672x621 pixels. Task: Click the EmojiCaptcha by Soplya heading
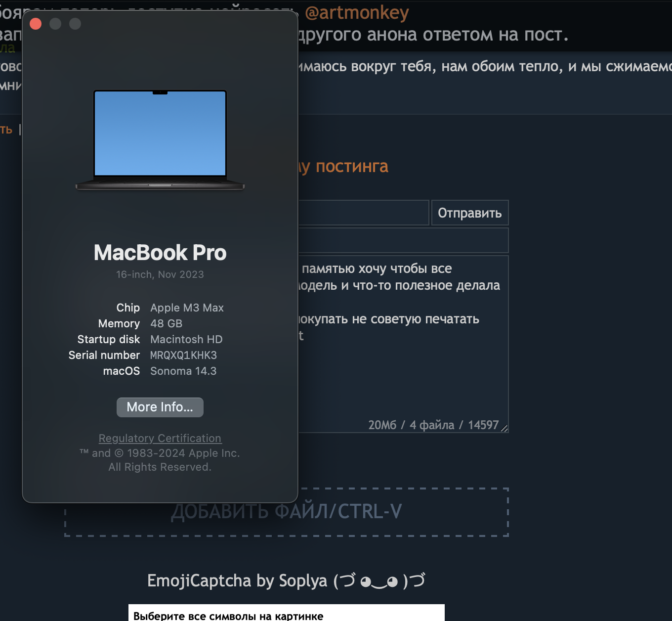pos(286,580)
